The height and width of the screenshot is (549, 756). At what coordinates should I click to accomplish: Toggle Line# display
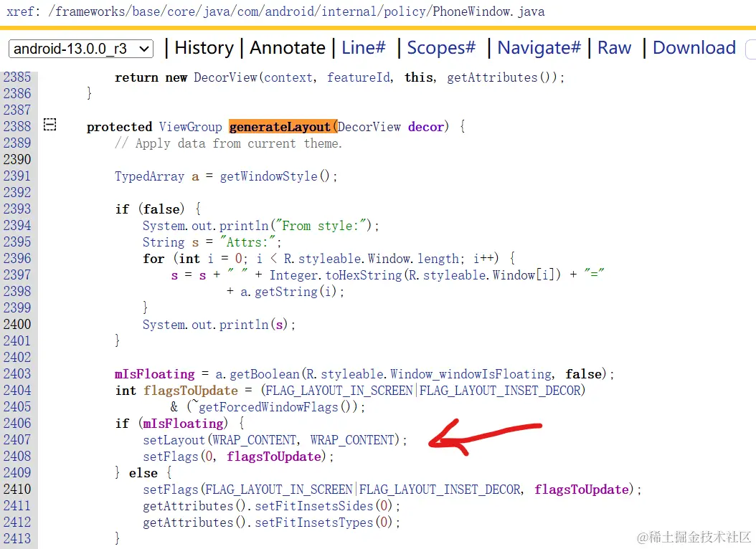(364, 48)
